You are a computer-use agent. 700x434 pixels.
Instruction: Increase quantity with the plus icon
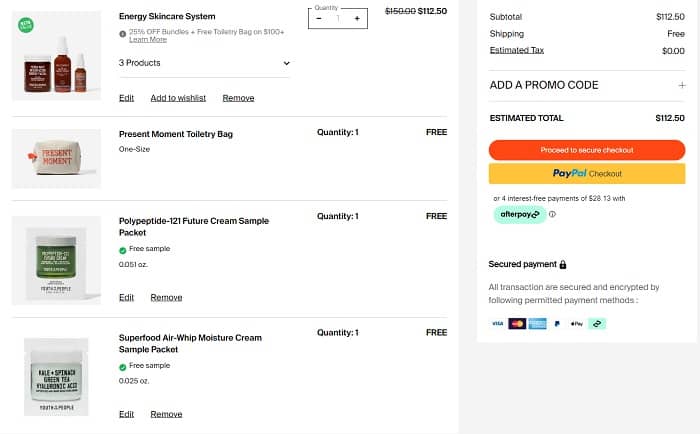[357, 18]
